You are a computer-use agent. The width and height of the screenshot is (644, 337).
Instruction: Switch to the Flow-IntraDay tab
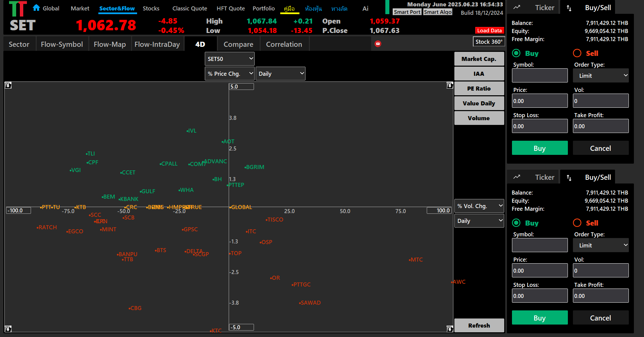(157, 44)
